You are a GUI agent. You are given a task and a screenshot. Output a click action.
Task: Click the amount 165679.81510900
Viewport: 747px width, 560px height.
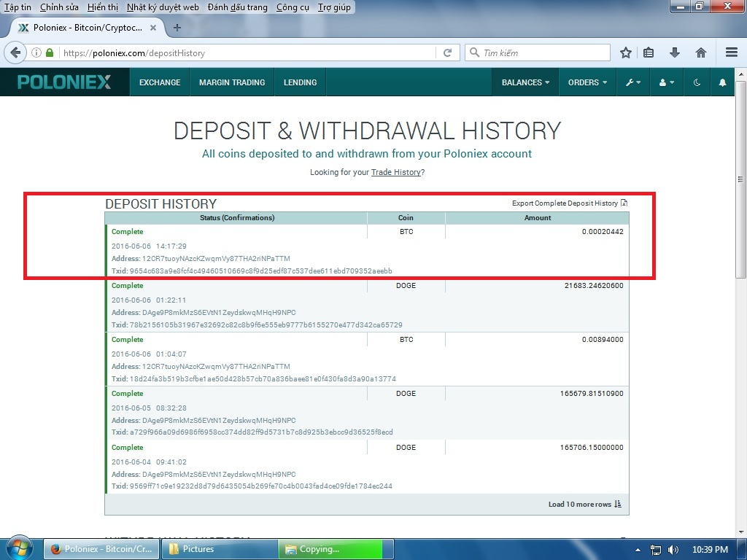pos(592,393)
